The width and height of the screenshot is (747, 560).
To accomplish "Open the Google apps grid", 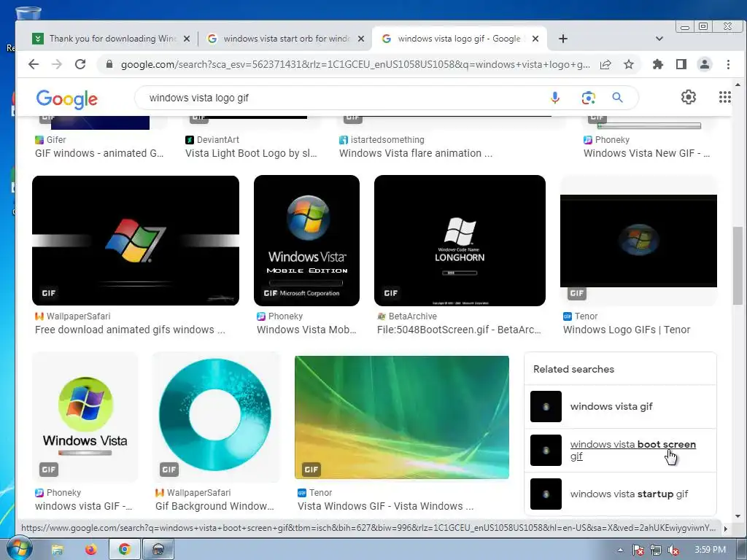I will pyautogui.click(x=724, y=97).
